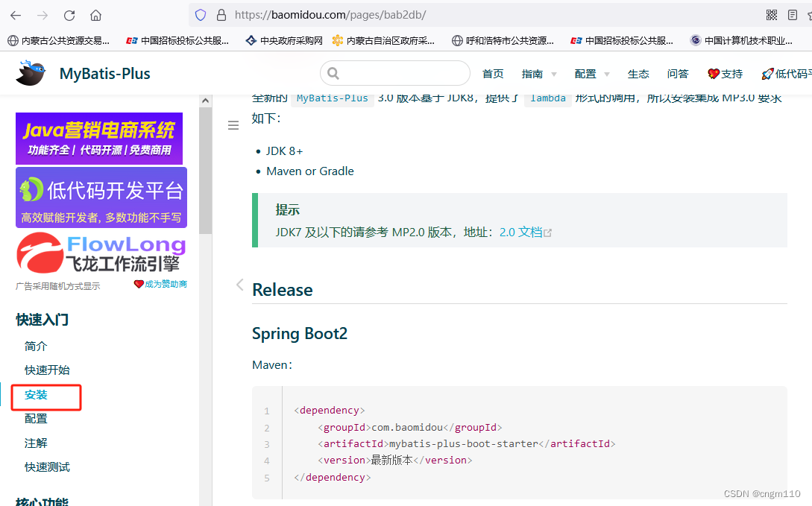The image size is (812, 506).
Task: Click the groupId line in code block
Action: coord(409,427)
